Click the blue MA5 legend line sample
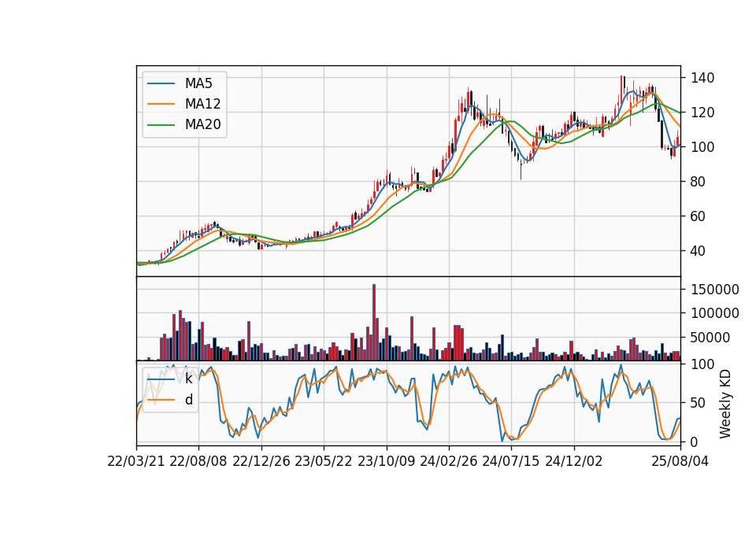This screenshot has width=756, height=543. [161, 83]
